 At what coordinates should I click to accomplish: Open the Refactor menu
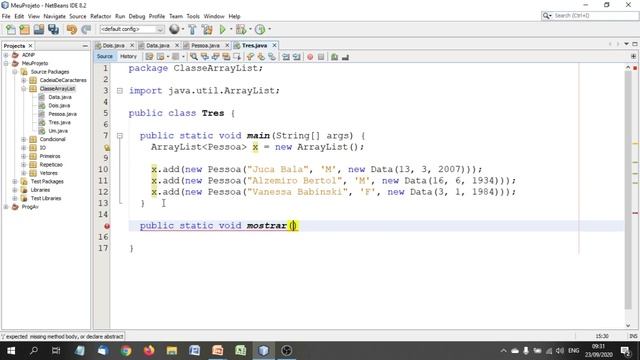click(100, 16)
